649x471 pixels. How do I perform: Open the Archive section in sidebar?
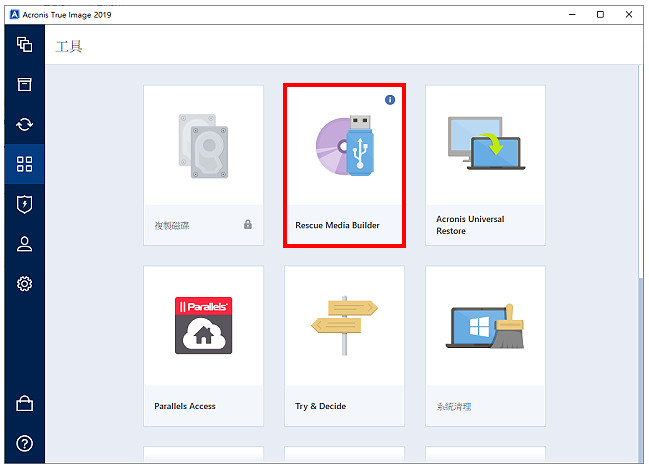pyautogui.click(x=24, y=84)
